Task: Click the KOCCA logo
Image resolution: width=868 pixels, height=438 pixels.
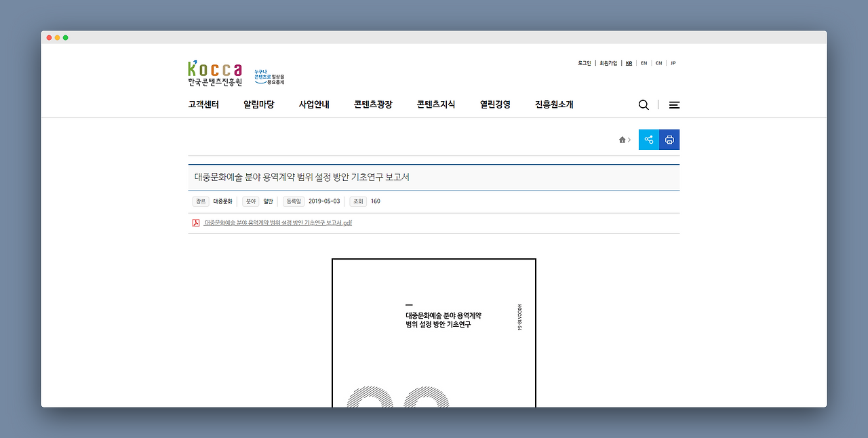Action: click(x=215, y=74)
